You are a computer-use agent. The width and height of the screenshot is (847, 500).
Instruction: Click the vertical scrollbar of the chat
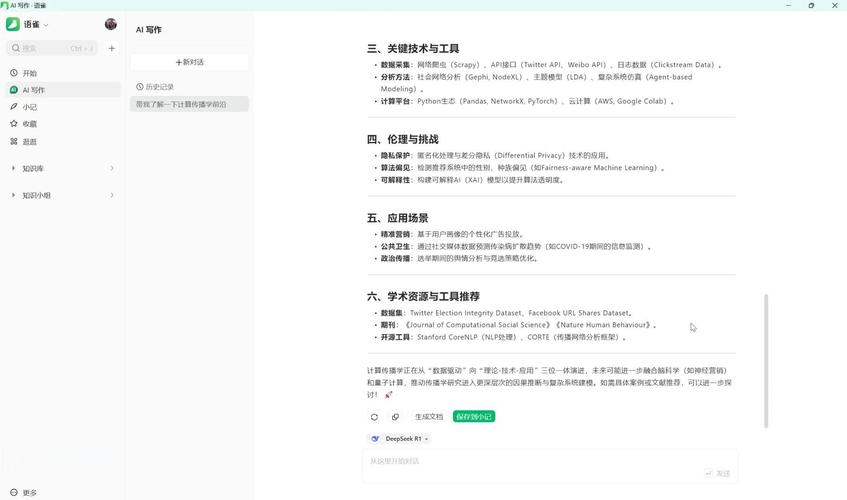(x=766, y=361)
